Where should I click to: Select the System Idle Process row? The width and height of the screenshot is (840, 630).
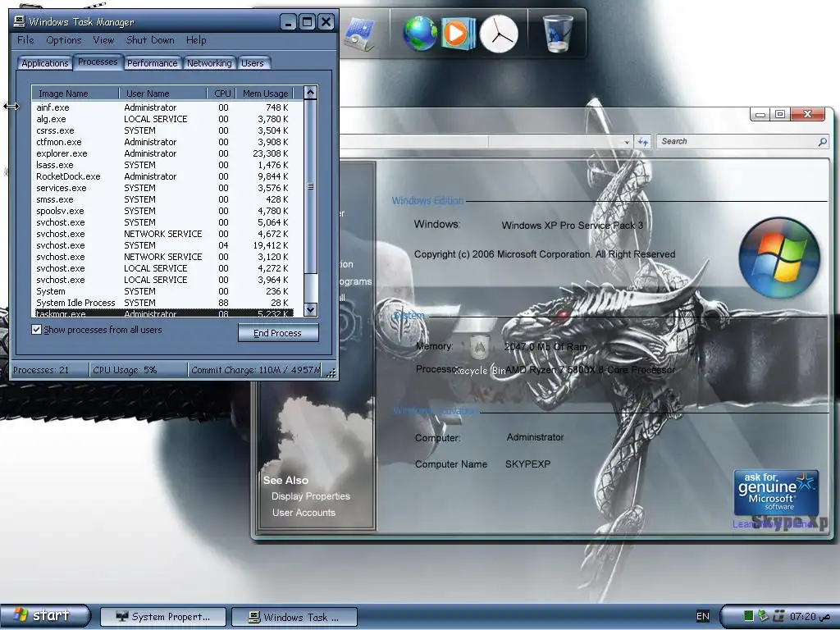(164, 303)
